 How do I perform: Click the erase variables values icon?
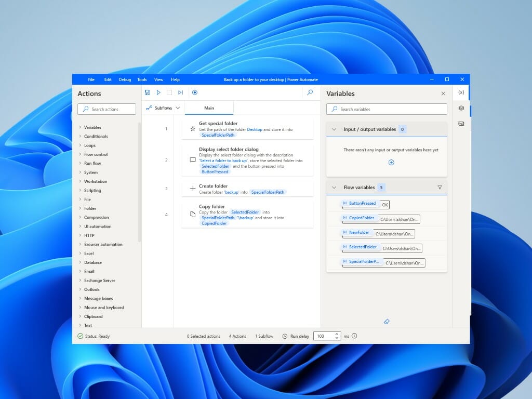[x=386, y=322]
